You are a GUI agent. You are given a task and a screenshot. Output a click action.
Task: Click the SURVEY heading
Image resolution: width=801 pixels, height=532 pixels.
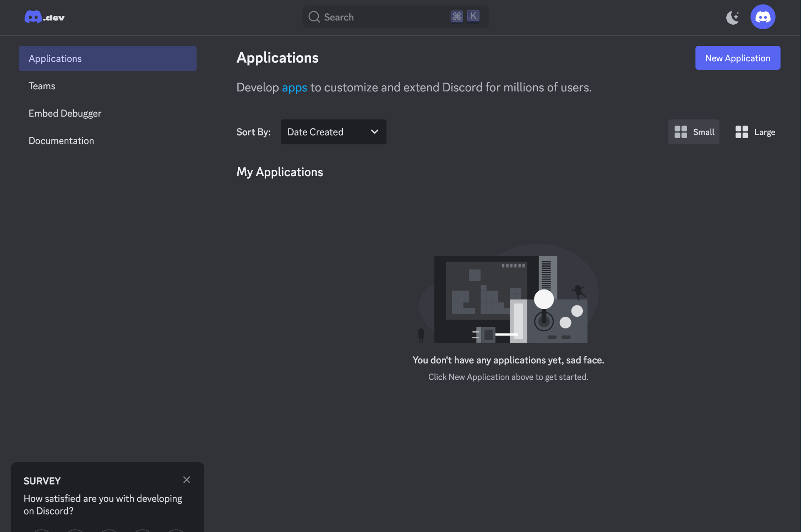[x=42, y=481]
